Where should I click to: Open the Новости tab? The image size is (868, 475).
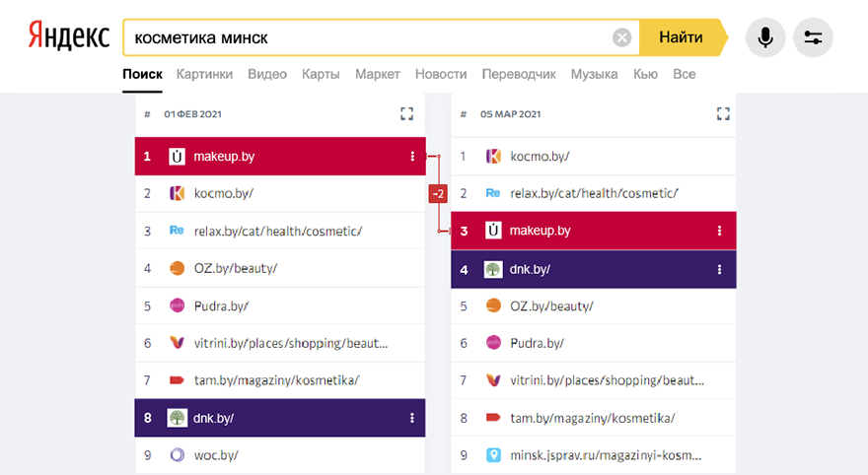(x=441, y=74)
